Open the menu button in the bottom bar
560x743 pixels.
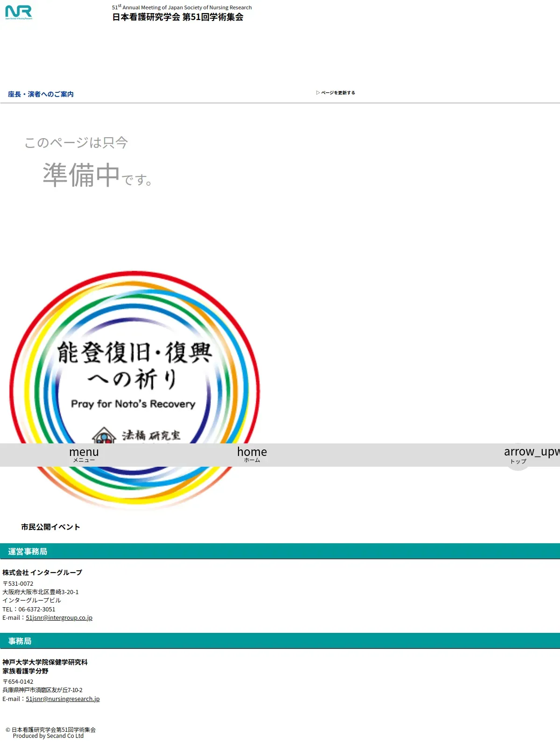pyautogui.click(x=84, y=455)
